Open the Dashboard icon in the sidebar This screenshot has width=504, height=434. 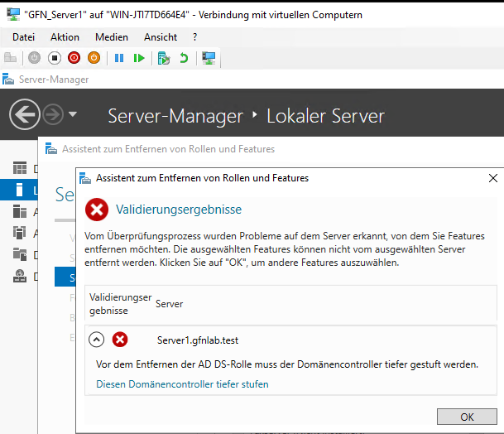click(19, 169)
